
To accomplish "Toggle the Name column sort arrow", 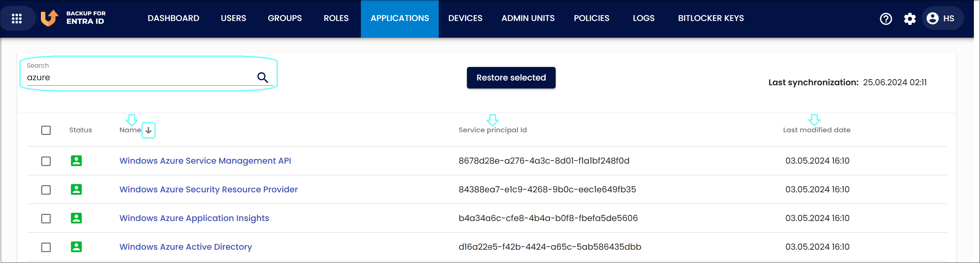I will tap(148, 130).
